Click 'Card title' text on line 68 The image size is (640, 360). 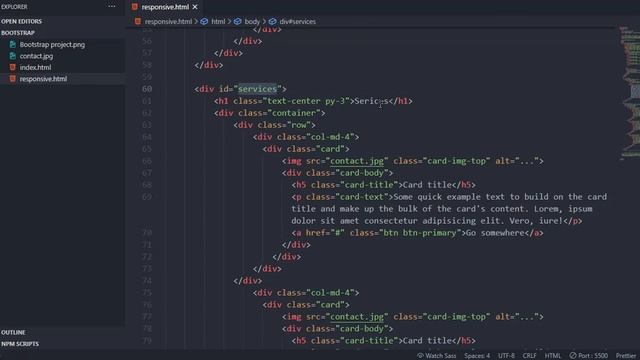pyautogui.click(x=427, y=185)
